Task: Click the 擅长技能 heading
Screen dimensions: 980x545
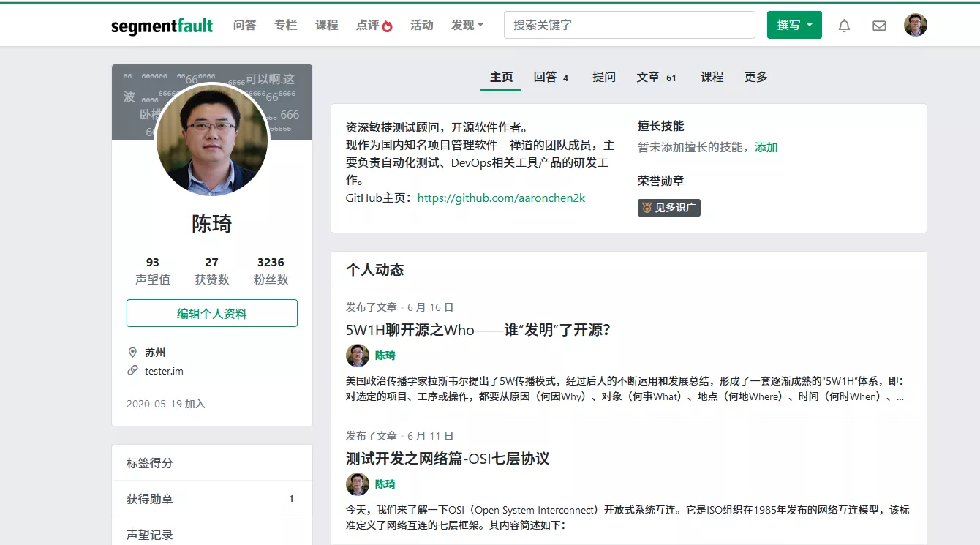Action: [x=660, y=126]
